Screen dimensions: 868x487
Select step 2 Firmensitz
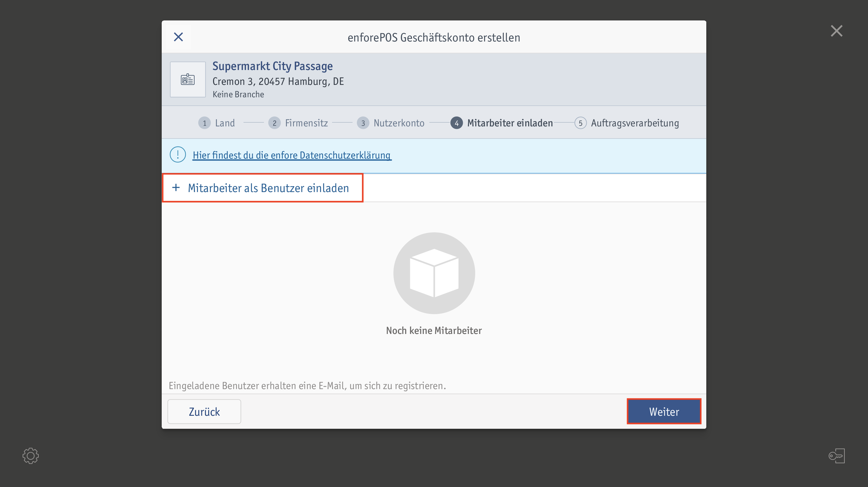(x=298, y=123)
